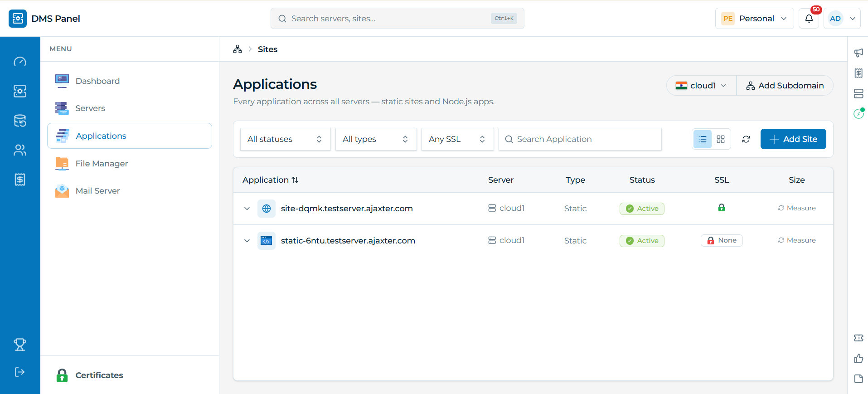Image resolution: width=868 pixels, height=394 pixels.
Task: Open the speedometer dashboard icon in blue sidebar
Action: [20, 62]
